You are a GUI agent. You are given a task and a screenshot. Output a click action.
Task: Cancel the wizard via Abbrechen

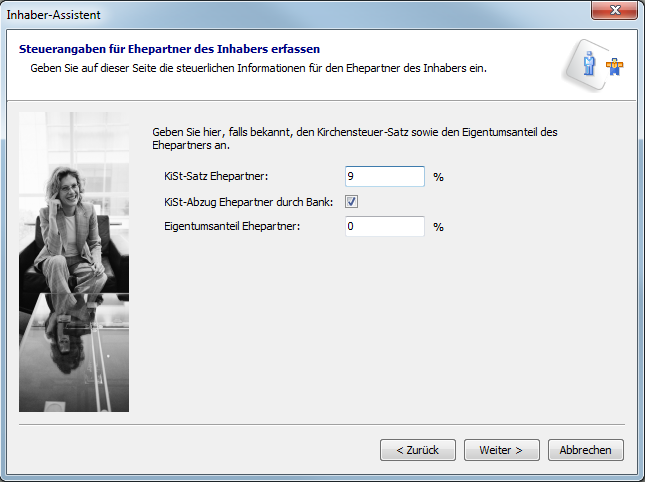[x=586, y=450]
